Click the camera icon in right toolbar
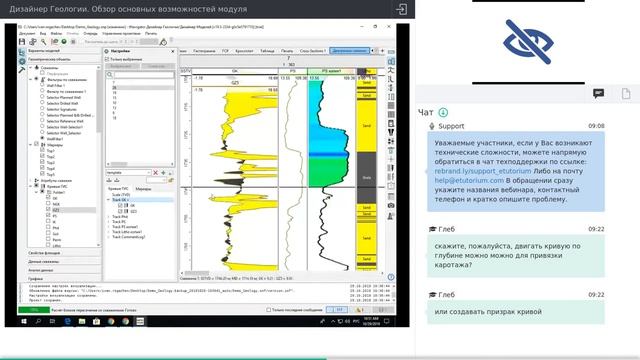The width and height of the screenshot is (640, 360). coord(391,205)
